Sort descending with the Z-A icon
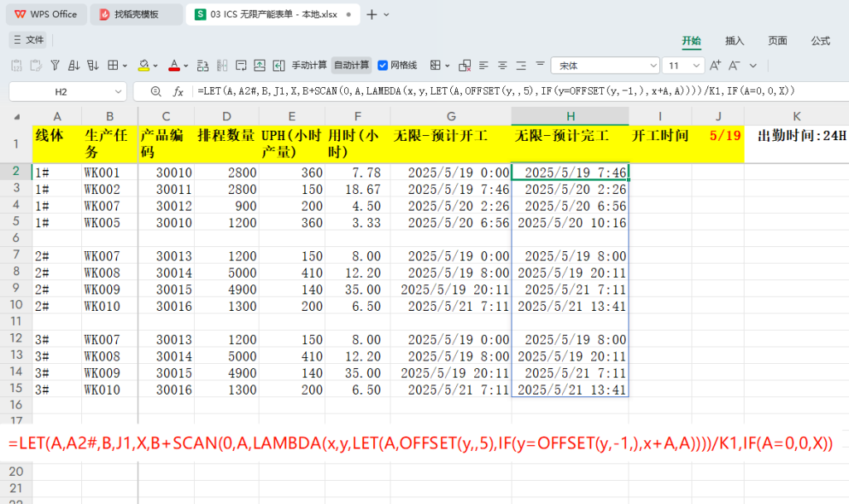 click(93, 65)
